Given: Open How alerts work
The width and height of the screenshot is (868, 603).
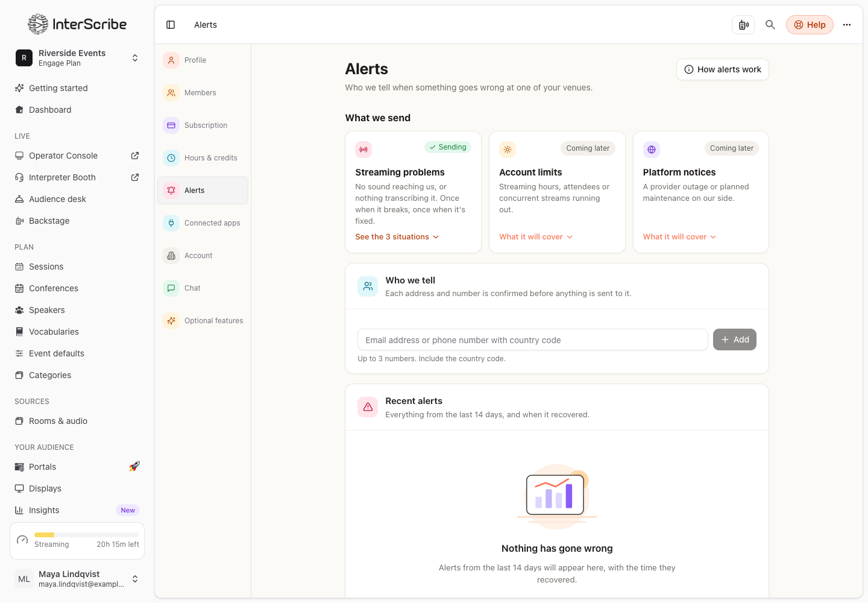Looking at the screenshot, I should pos(723,69).
